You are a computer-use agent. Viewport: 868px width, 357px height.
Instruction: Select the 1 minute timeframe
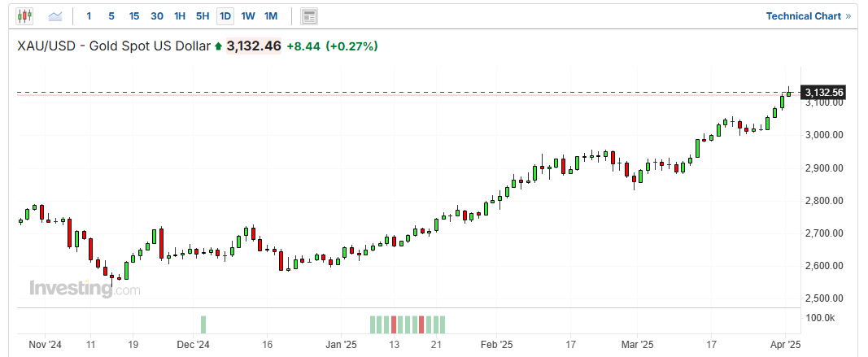click(89, 15)
